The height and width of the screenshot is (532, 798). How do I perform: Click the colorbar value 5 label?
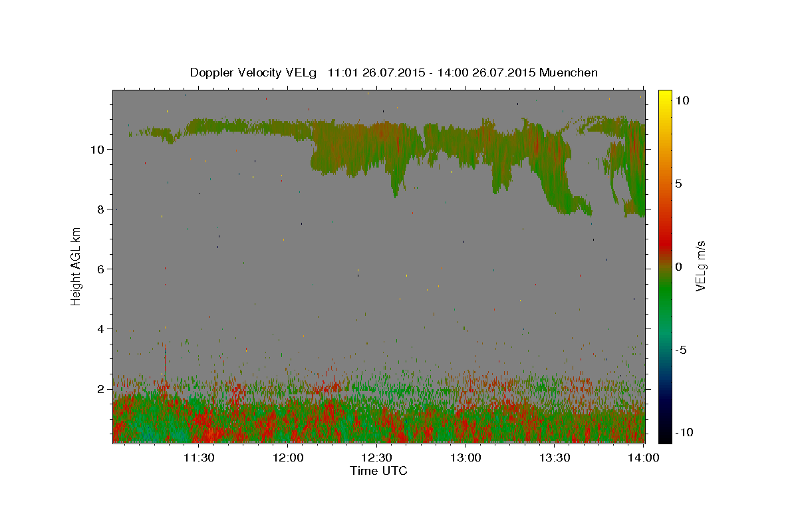[680, 183]
